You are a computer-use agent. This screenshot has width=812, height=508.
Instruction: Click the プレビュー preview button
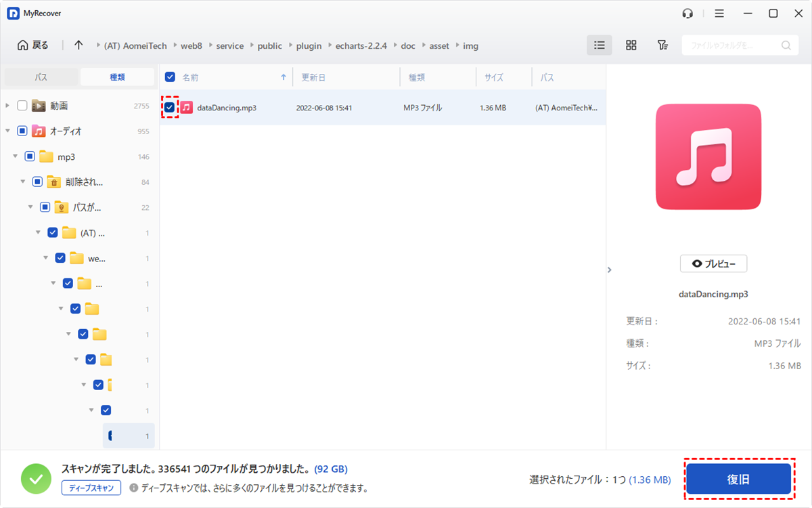[x=713, y=263]
